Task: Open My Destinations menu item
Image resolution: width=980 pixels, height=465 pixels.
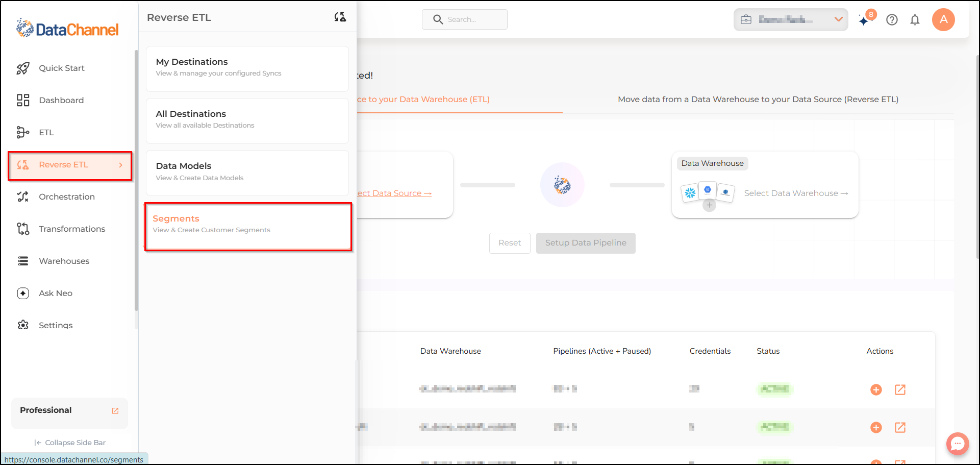Action: coord(247,69)
